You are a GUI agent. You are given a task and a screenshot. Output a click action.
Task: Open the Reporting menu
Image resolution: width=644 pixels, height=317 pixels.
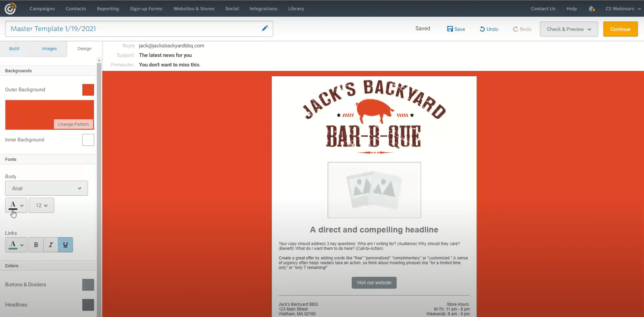108,9
